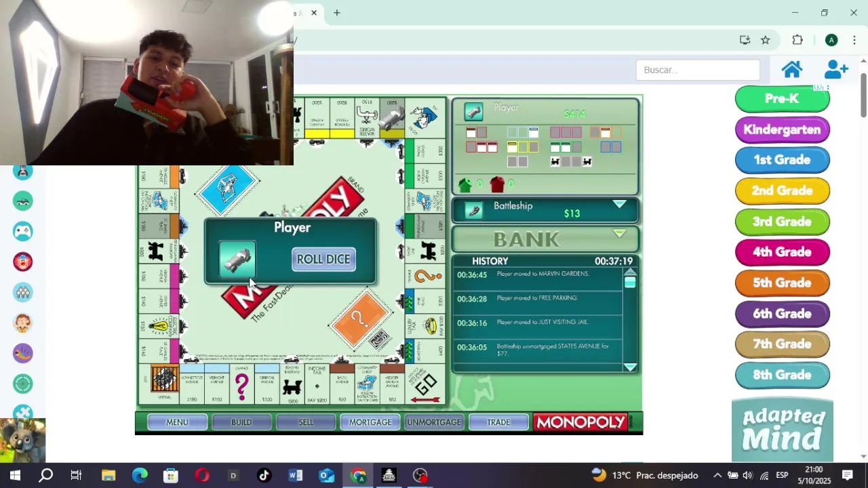Click the Luxury Tax ring square
Viewport: 868px width, 488px height.
pyautogui.click(x=426, y=326)
